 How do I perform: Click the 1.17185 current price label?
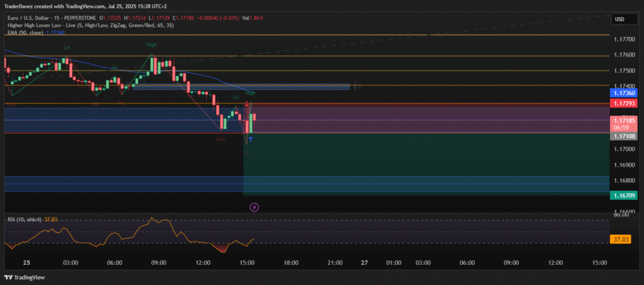[624, 121]
